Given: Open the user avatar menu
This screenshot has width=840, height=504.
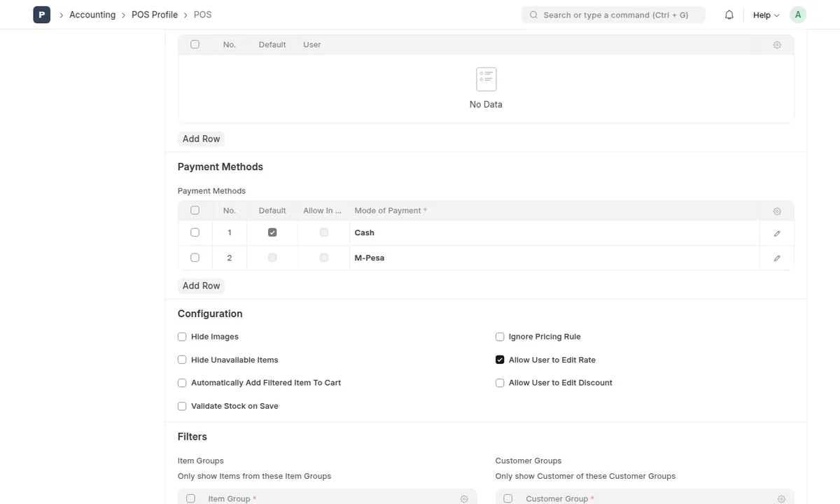Looking at the screenshot, I should pos(798,15).
